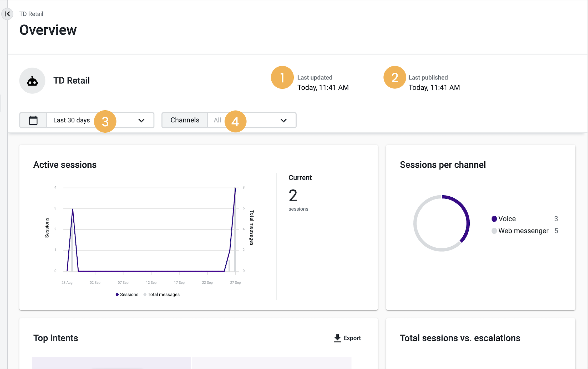Click the Voice channel legend dot
Viewport: 588px width, 369px height.
494,218
